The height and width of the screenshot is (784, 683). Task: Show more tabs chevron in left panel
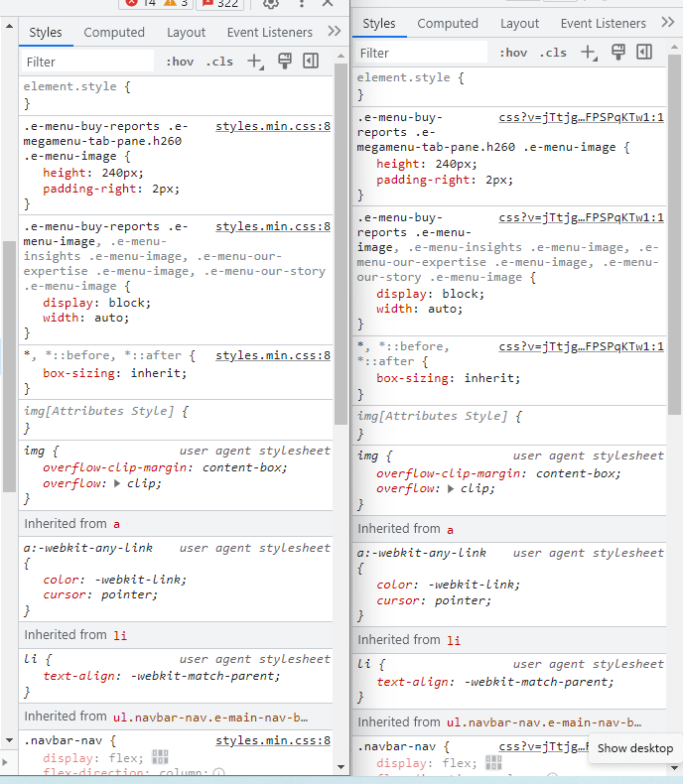pyautogui.click(x=335, y=32)
